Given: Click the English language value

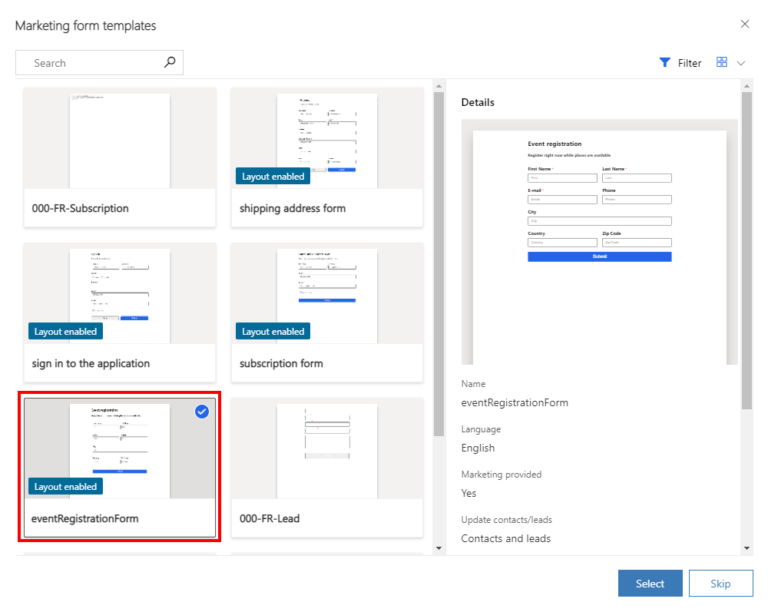Looking at the screenshot, I should tap(478, 448).
